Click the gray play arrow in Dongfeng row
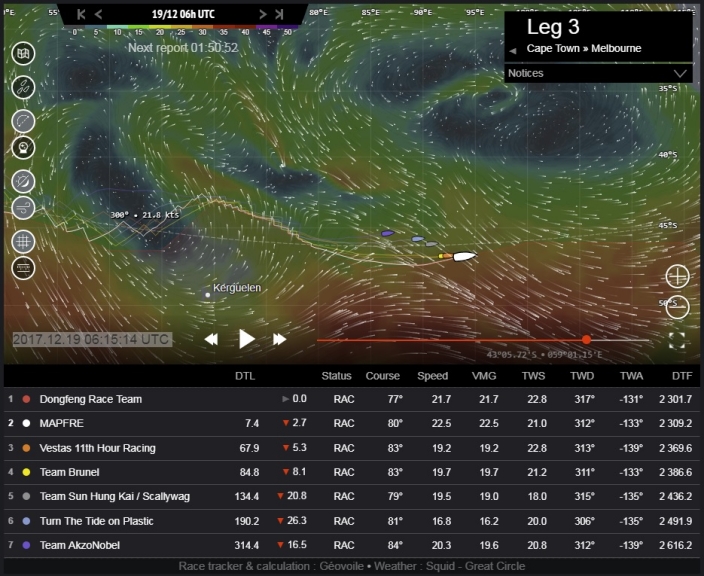Viewport: 704px width, 576px height. pyautogui.click(x=285, y=399)
